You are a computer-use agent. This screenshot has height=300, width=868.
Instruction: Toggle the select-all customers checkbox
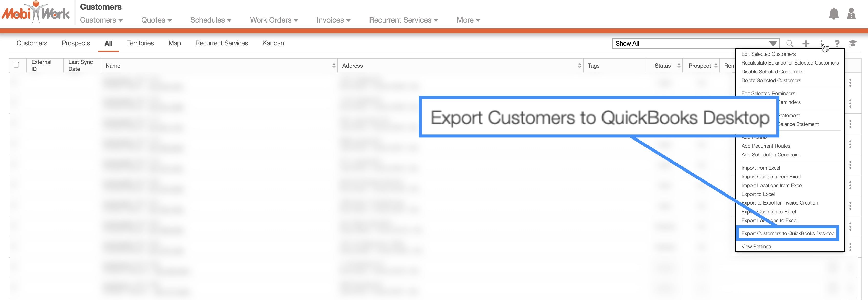(x=16, y=65)
